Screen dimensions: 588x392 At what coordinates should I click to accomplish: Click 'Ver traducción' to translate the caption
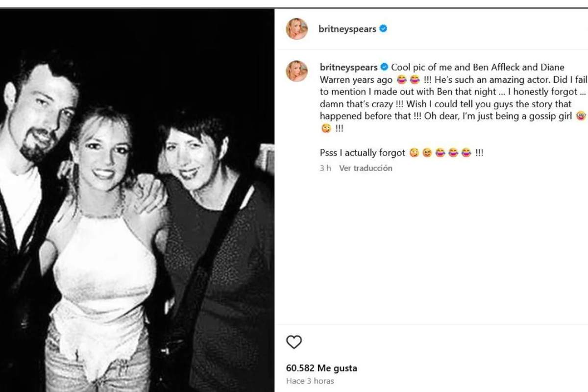click(x=366, y=168)
